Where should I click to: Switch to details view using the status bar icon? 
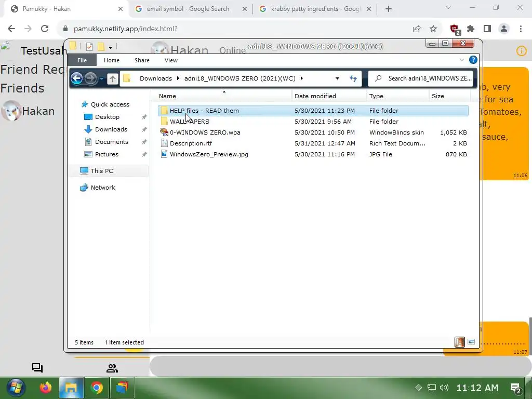(459, 342)
